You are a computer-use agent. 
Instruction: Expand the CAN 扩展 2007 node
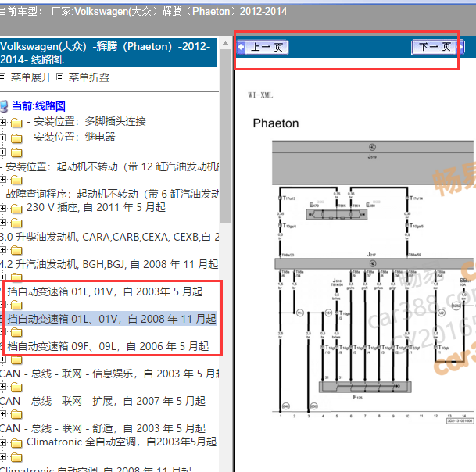[2, 387]
